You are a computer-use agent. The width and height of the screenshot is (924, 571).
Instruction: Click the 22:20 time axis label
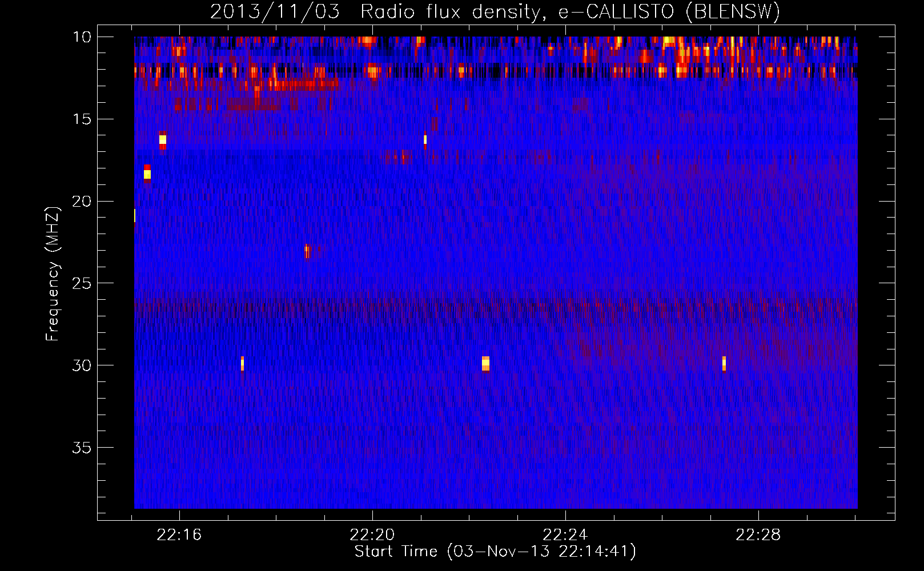[x=372, y=535]
